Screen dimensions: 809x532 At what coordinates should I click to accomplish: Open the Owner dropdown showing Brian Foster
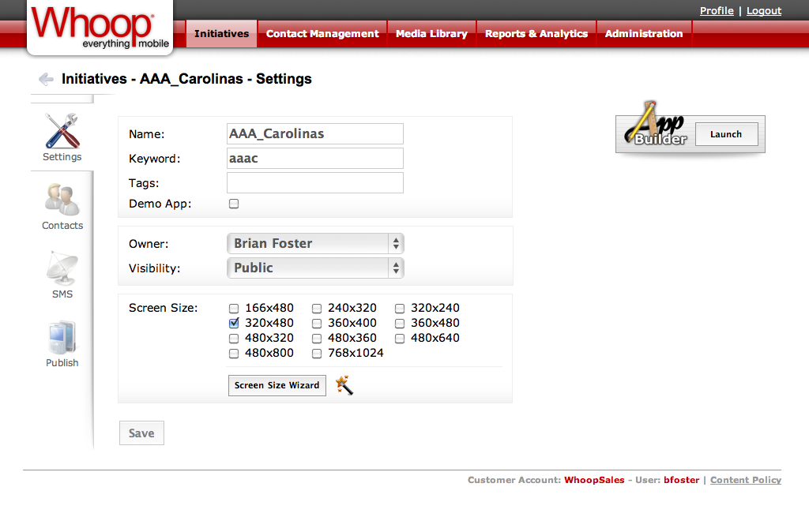click(x=315, y=243)
